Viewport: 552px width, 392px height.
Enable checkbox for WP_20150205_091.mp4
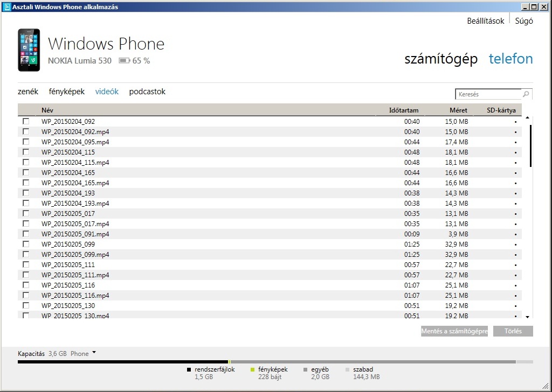(26, 234)
